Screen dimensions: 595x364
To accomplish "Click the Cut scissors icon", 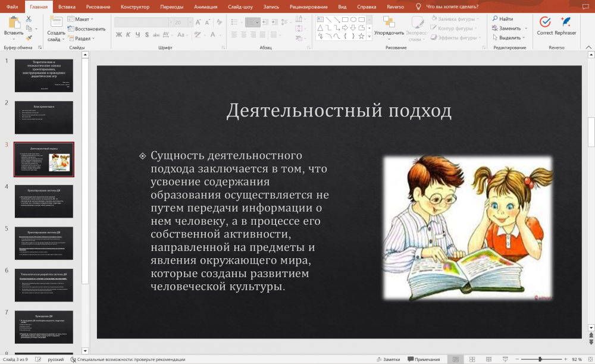I will 29,19.
